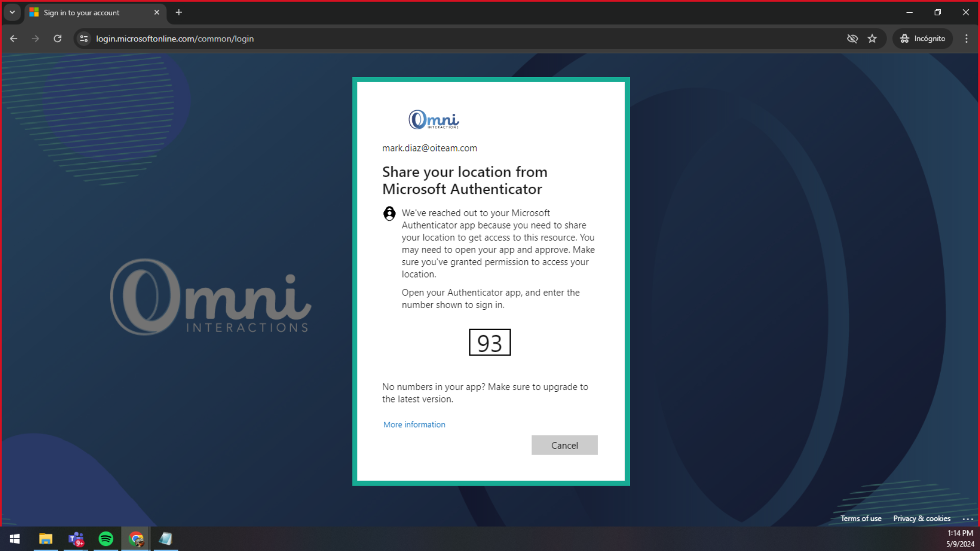Expand the tab search dropdown arrow

[12, 12]
